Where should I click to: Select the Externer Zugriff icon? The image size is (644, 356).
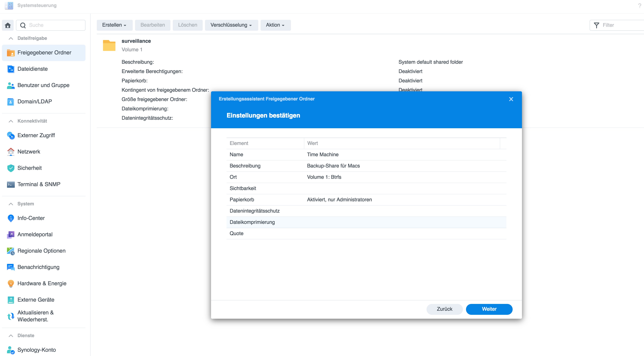11,135
